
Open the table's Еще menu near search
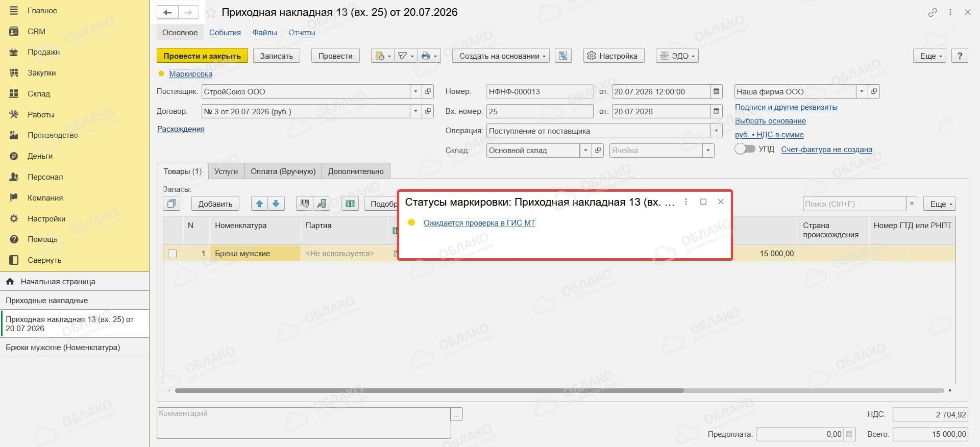(940, 204)
